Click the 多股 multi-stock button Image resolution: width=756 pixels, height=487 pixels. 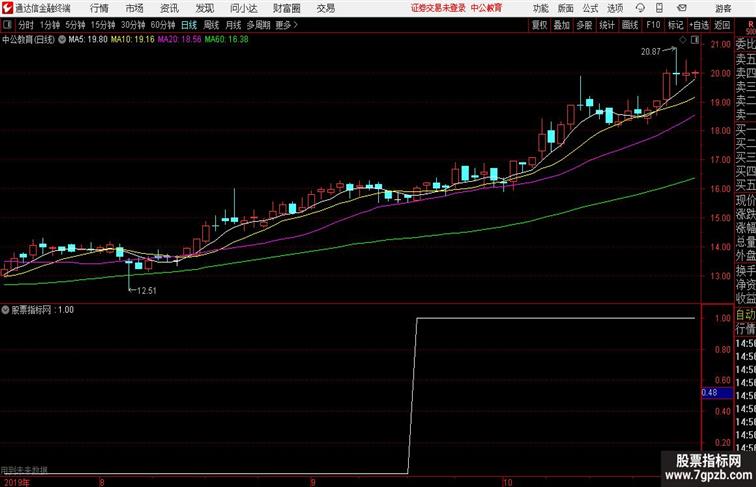pos(584,25)
